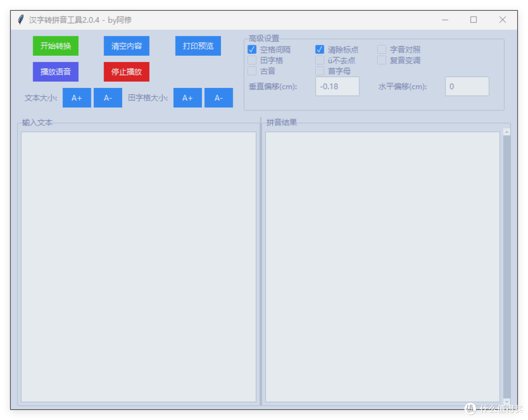Click the 拼音结果 scrollbar up arrow
Image resolution: width=528 pixels, height=420 pixels.
pyautogui.click(x=507, y=132)
